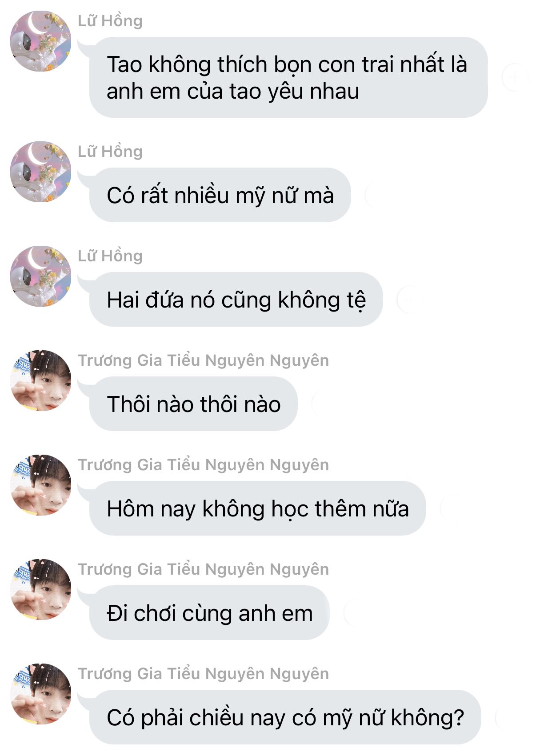Open the avatar beside 'Hôm nay không học thêm nữa'
The height and width of the screenshot is (756, 552).
(40, 485)
